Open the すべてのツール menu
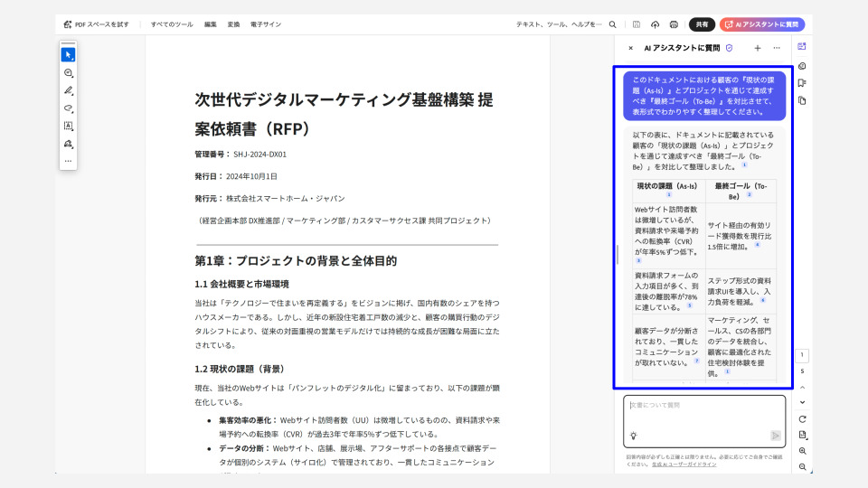868x488 pixels. tap(172, 24)
